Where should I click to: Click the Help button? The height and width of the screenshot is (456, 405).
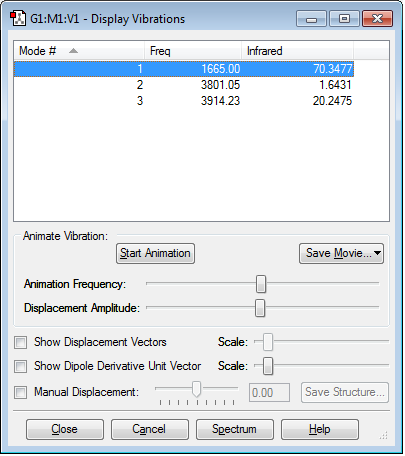(320, 429)
